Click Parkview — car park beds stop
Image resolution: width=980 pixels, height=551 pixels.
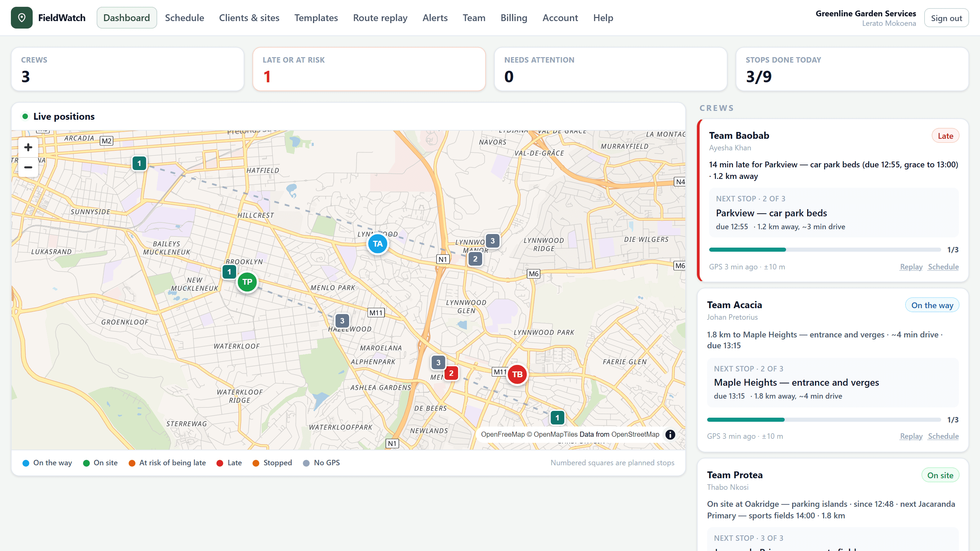click(x=834, y=213)
